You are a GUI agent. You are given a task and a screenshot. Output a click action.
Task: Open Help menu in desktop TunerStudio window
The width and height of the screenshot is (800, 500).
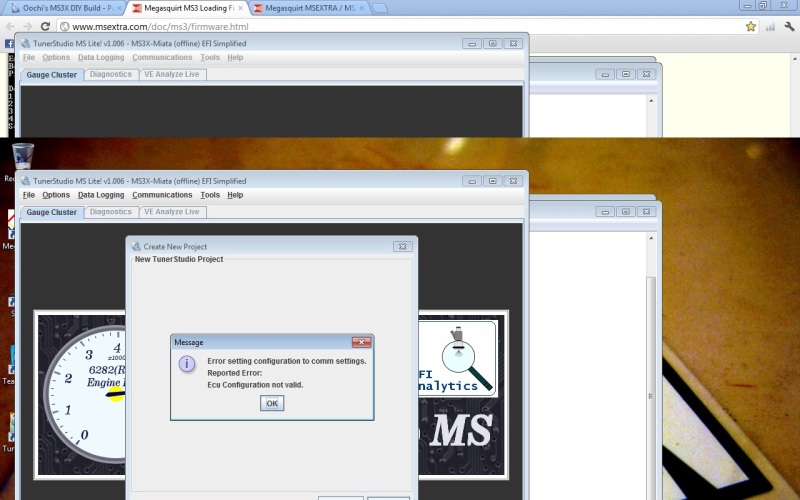click(235, 195)
